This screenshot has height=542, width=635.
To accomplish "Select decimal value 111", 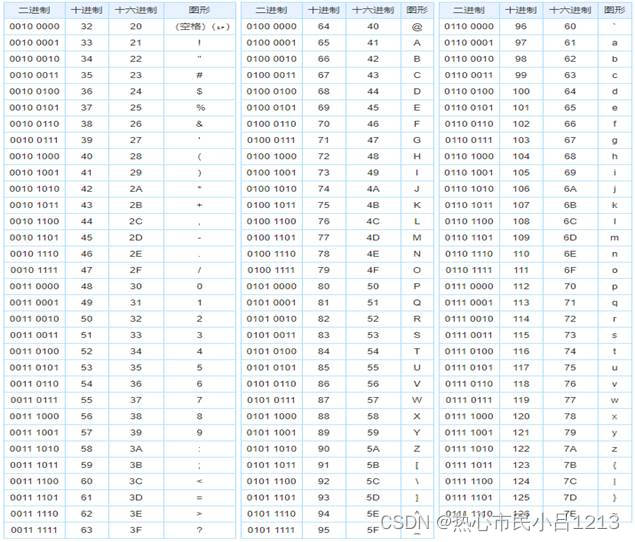I will point(521,270).
